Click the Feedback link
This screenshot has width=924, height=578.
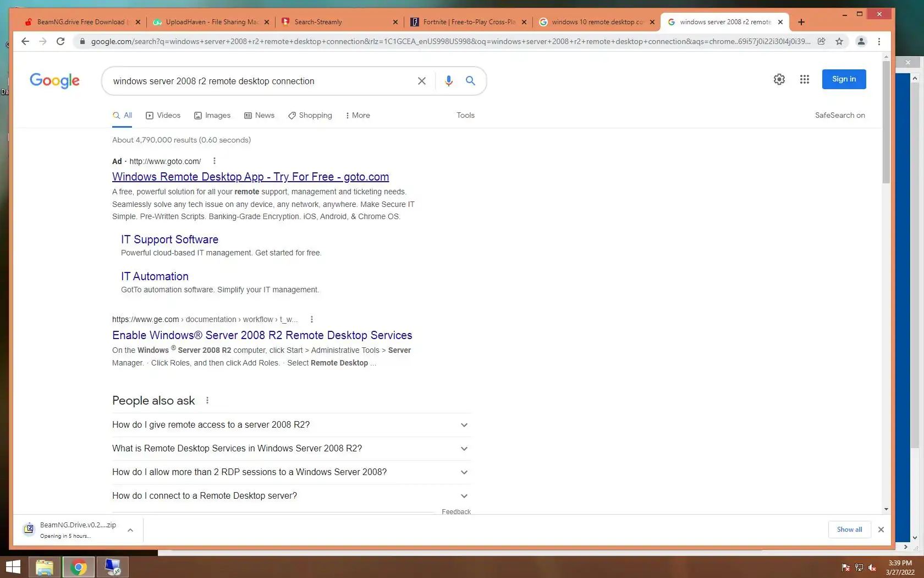point(456,512)
